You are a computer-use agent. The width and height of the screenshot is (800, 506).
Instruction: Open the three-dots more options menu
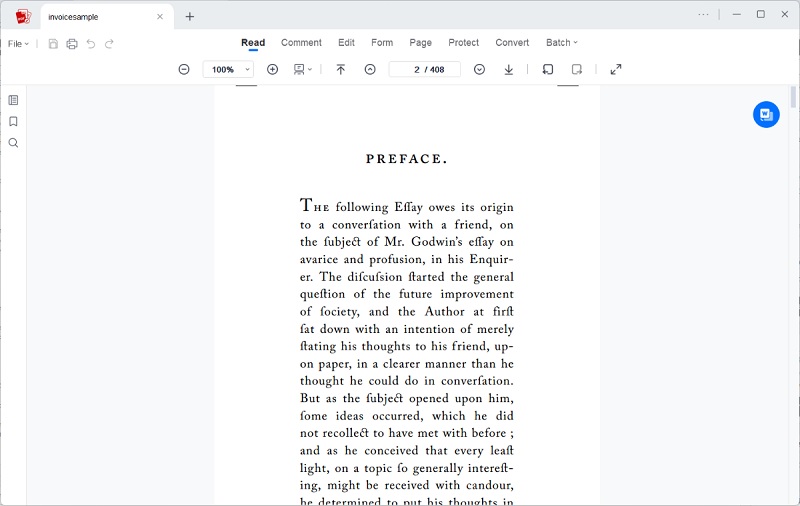point(704,14)
